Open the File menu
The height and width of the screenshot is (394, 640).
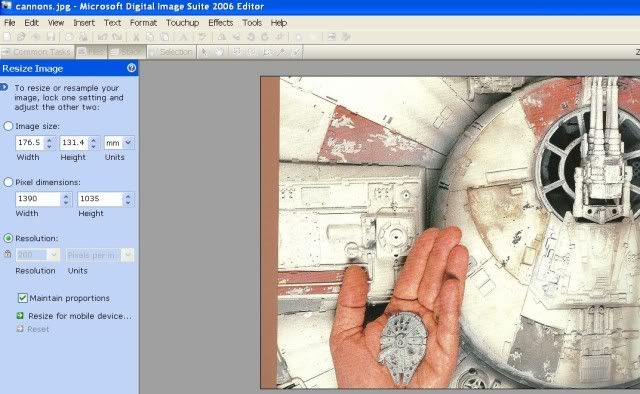9,23
